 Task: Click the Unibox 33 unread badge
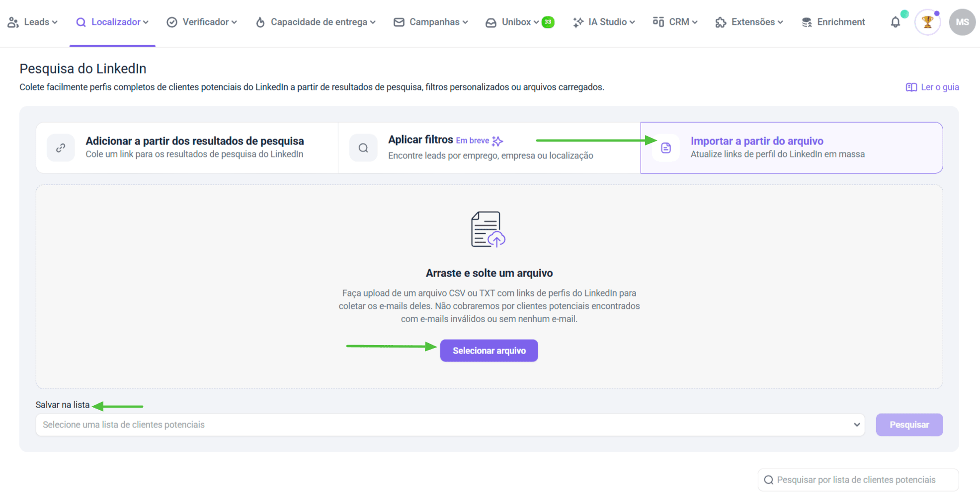[548, 22]
